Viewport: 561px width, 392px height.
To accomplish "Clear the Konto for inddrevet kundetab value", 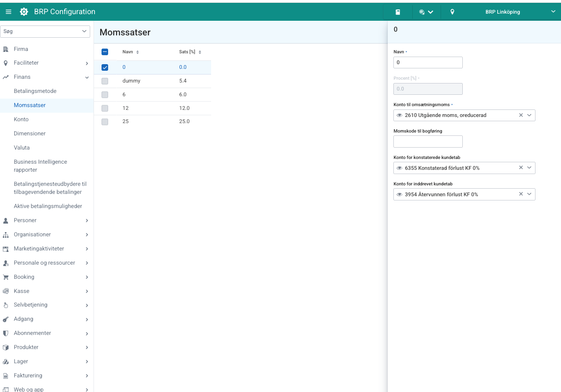I will point(521,194).
